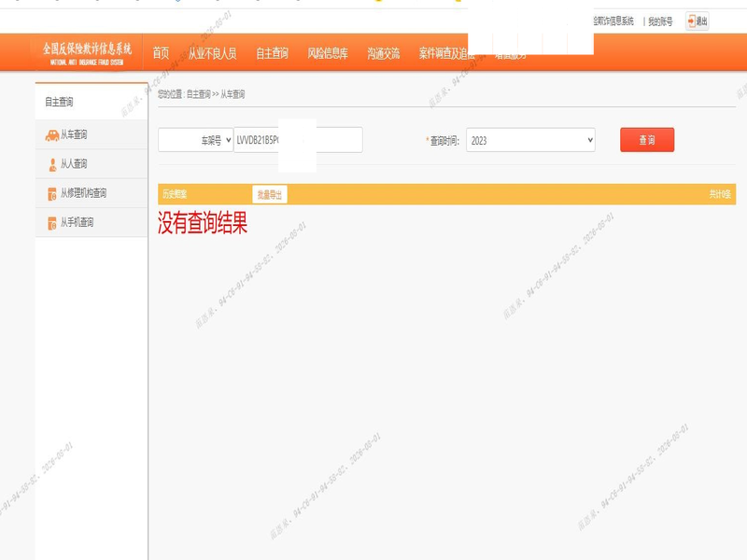The height and width of the screenshot is (560, 747).
Task: Click the 退出 logout icon button
Action: 697,21
